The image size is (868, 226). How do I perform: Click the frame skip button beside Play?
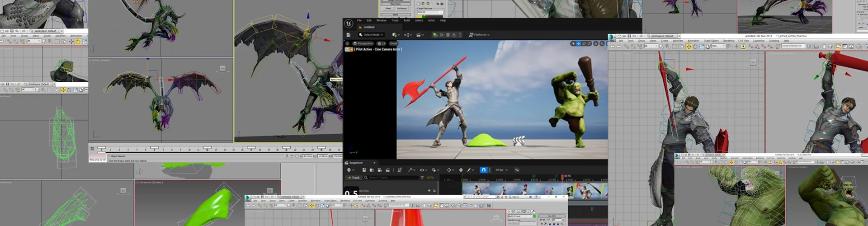442,35
